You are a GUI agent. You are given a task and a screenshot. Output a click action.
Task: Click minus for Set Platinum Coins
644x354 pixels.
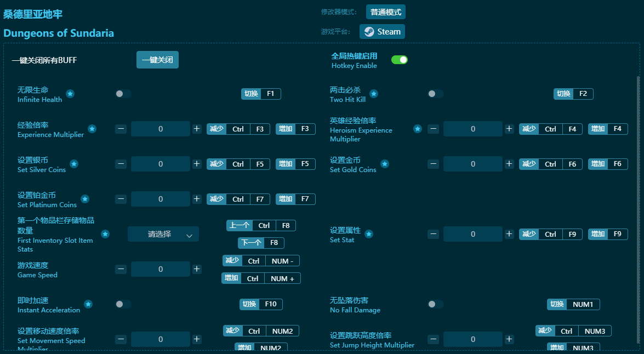121,199
